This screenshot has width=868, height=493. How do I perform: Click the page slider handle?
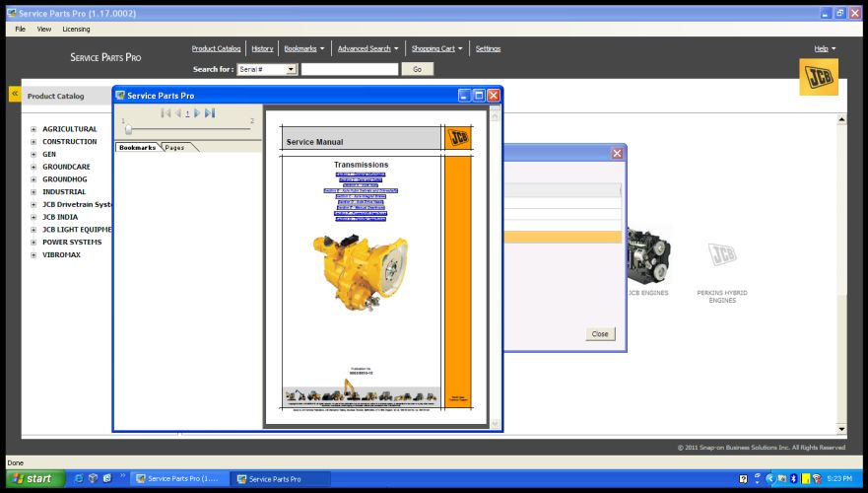128,129
